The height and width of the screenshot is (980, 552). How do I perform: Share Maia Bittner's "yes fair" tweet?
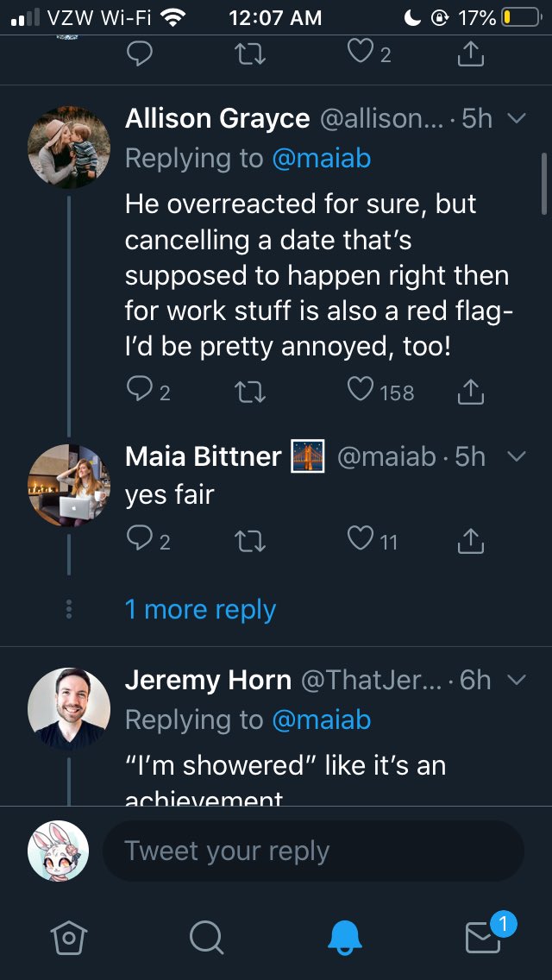click(x=472, y=540)
